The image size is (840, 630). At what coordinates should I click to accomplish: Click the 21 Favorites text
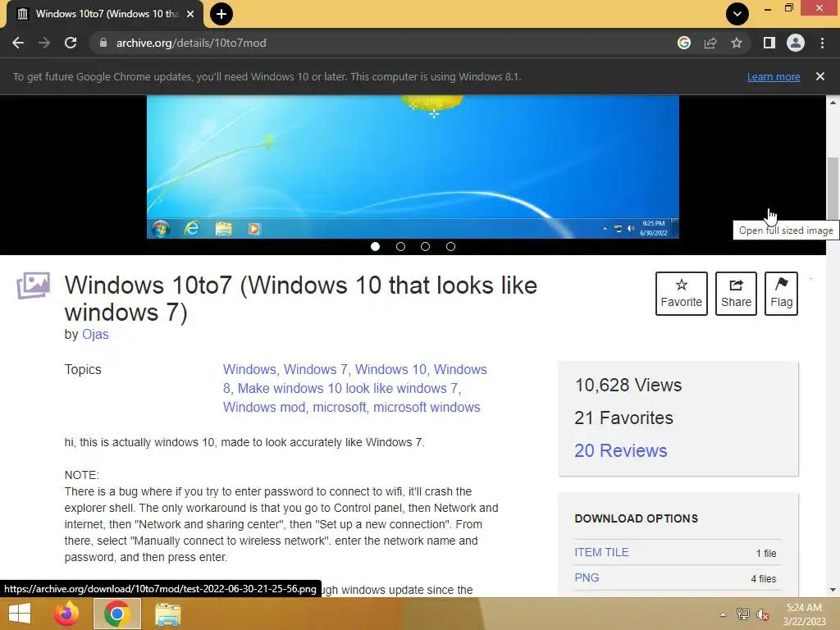623,418
